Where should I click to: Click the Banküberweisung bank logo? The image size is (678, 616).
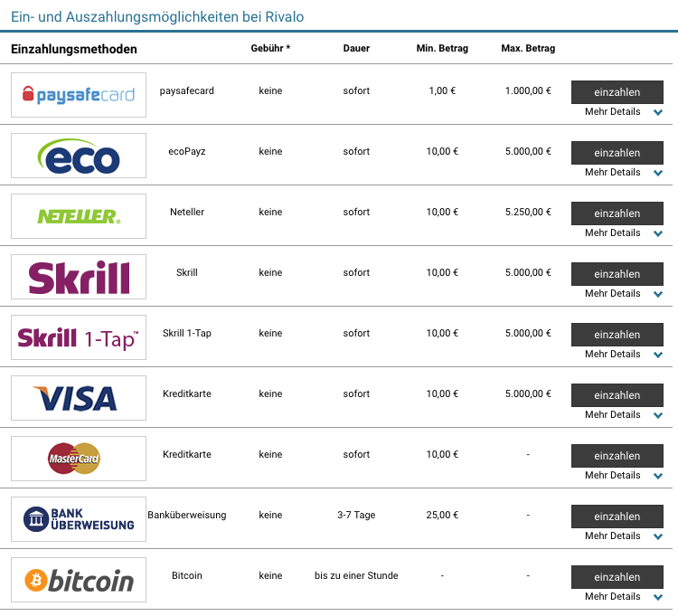click(79, 518)
